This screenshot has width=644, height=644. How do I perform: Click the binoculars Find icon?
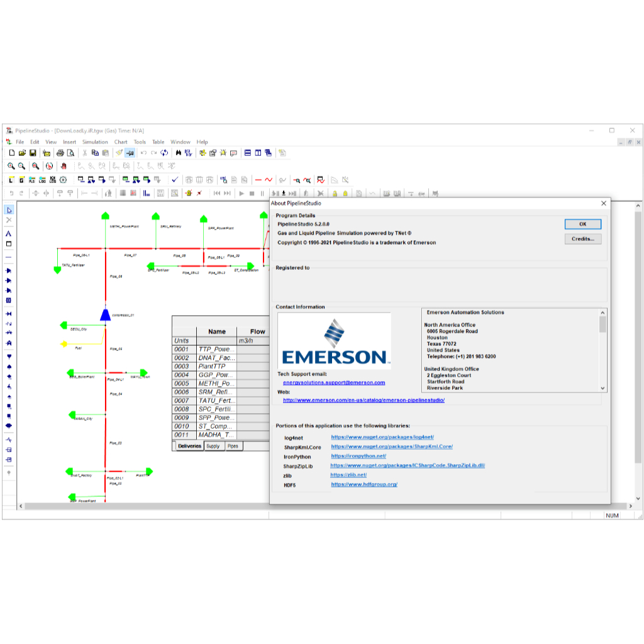tap(178, 153)
